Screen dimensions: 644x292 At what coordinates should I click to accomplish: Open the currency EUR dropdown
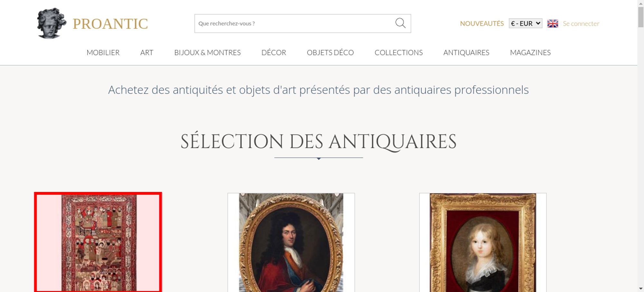pyautogui.click(x=526, y=23)
